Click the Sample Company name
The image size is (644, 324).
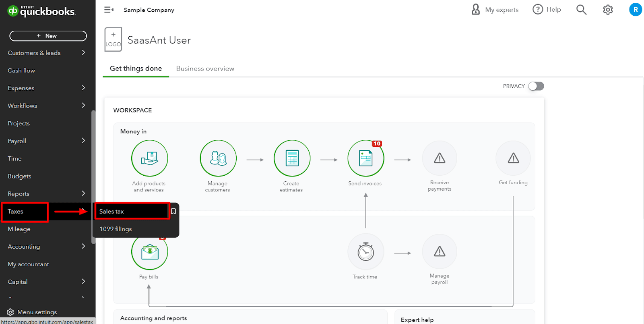coord(149,10)
